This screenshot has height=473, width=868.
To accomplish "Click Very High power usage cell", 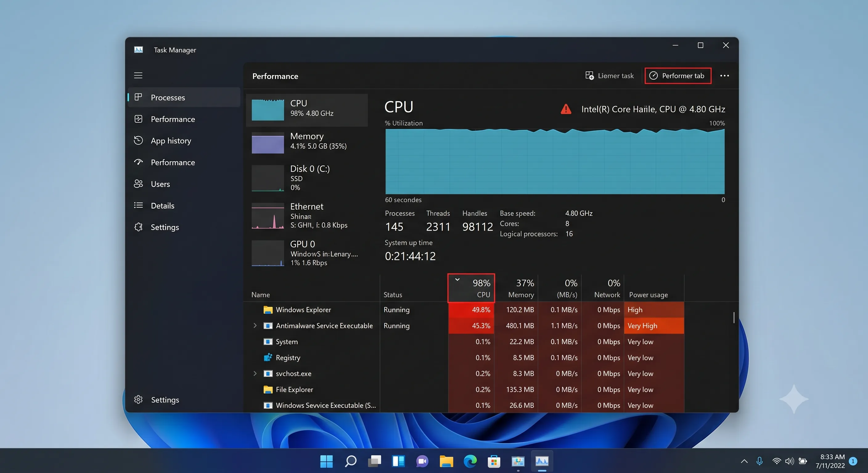I will click(x=654, y=325).
